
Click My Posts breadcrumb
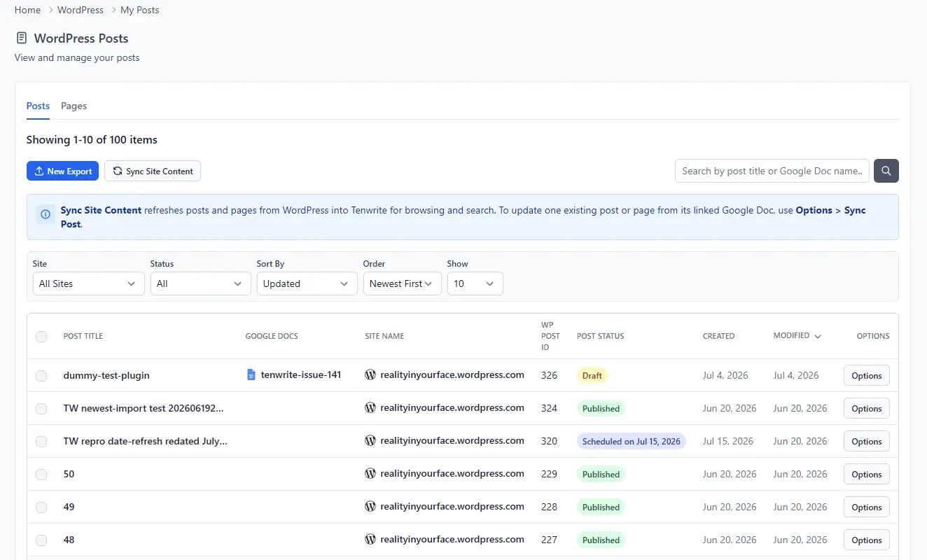(x=140, y=10)
